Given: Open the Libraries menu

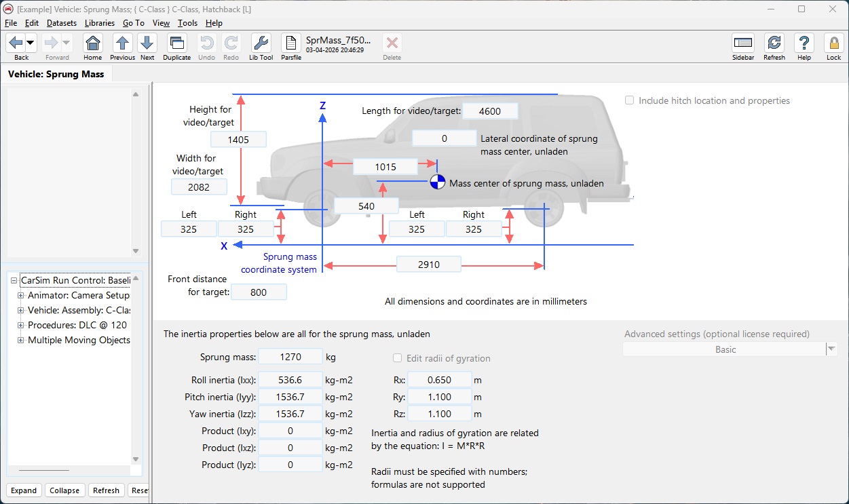Looking at the screenshot, I should (100, 23).
